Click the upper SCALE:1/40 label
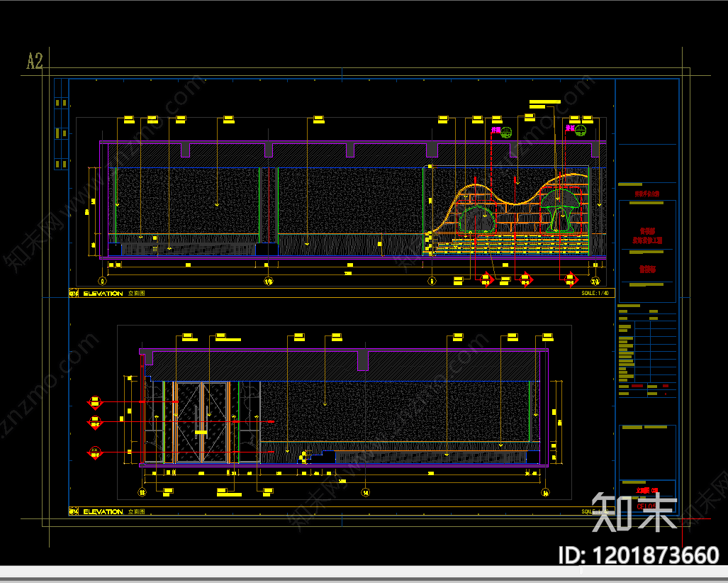Image resolution: width=728 pixels, height=583 pixels. [x=595, y=293]
